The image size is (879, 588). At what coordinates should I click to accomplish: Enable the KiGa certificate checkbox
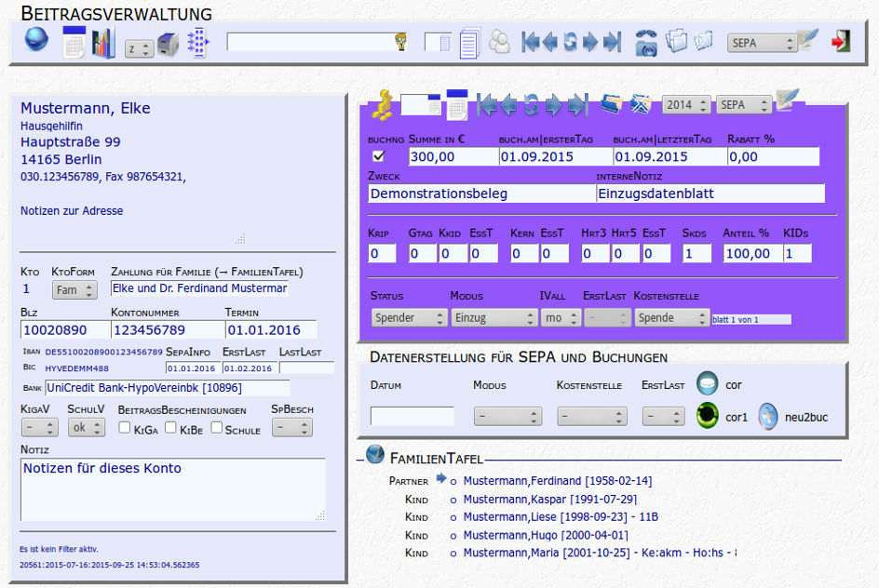click(125, 428)
